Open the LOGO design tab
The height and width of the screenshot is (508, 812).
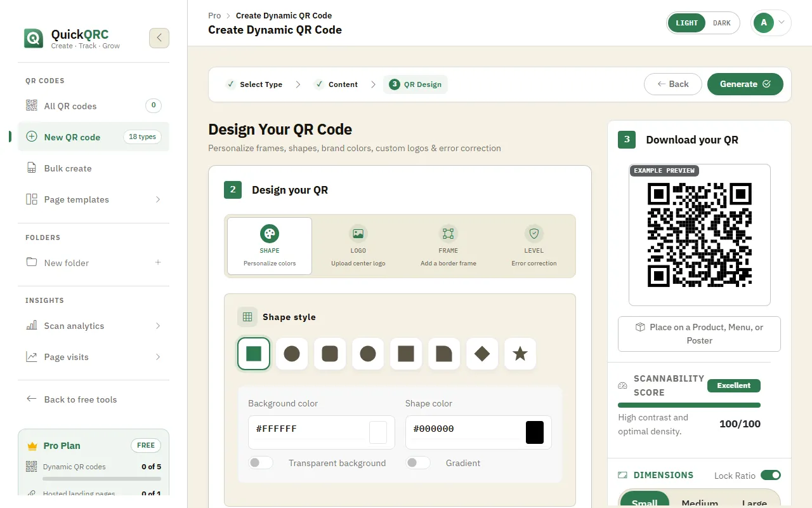(358, 246)
